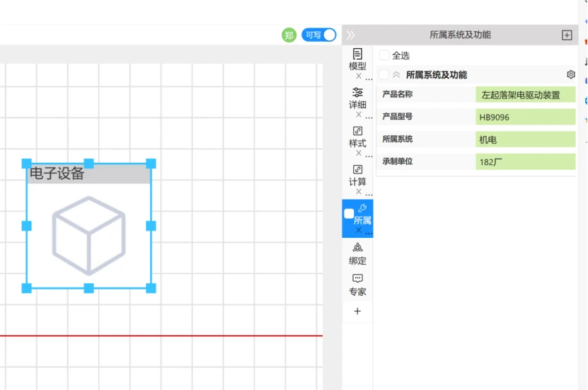Click the 承制单位 label
This screenshot has width=588, height=390.
(398, 161)
